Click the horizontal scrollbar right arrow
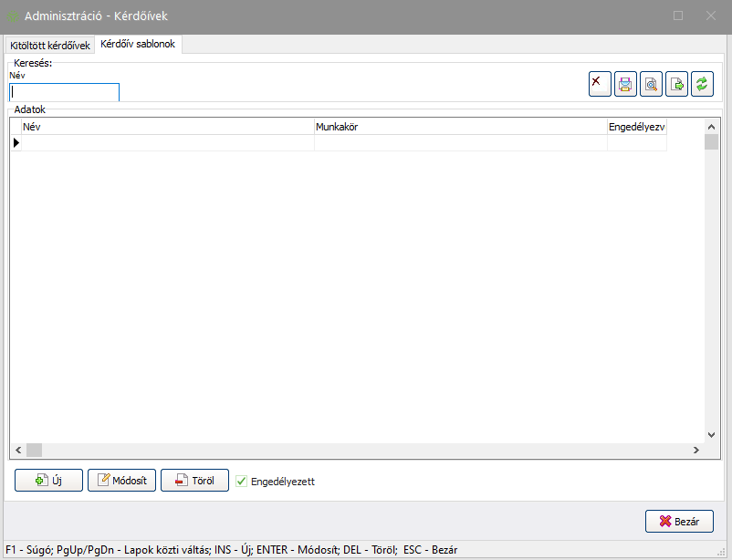This screenshot has width=732, height=560. pos(695,450)
